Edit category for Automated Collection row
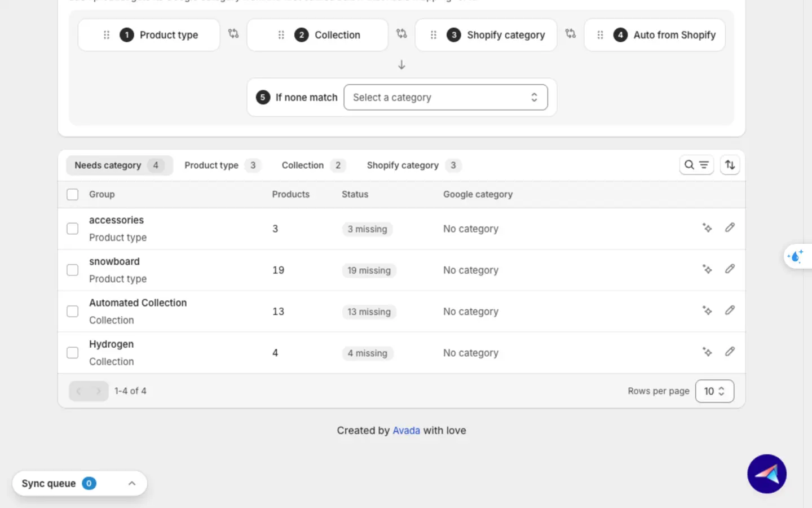This screenshot has width=812, height=508. pyautogui.click(x=730, y=310)
